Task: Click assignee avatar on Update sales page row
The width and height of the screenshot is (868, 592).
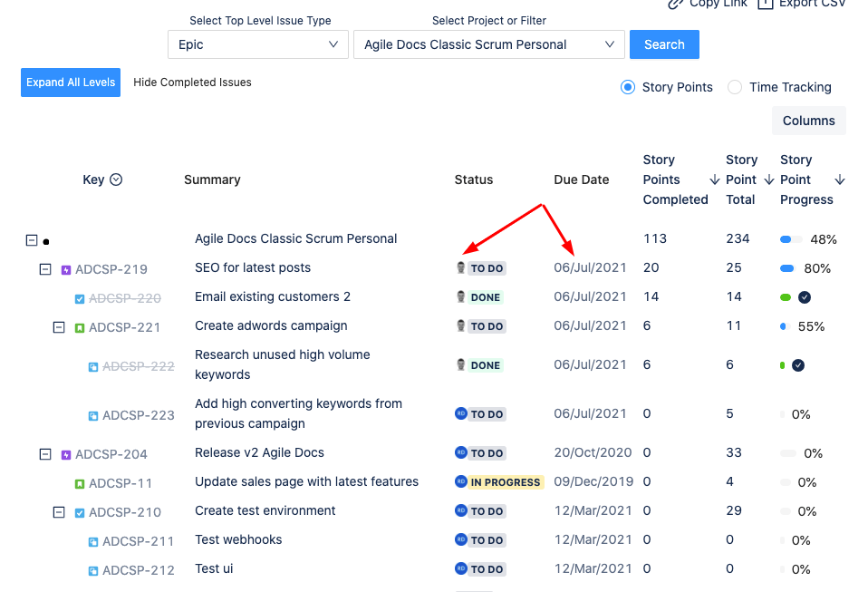Action: coord(460,481)
